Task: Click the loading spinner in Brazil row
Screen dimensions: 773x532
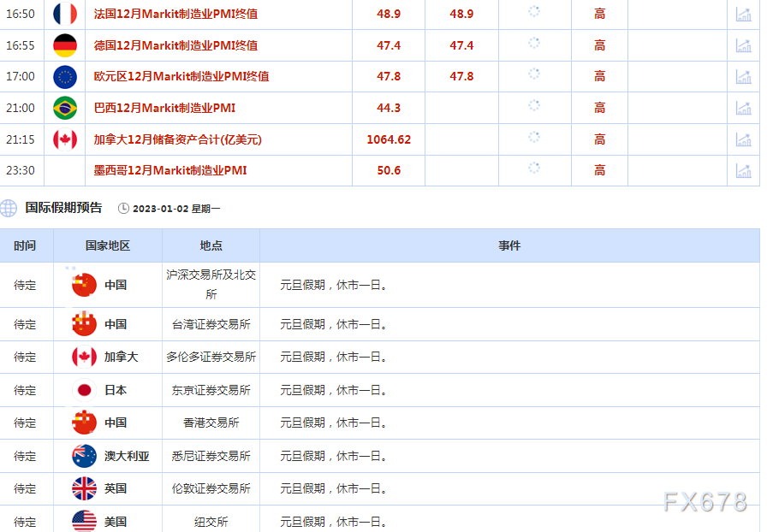Action: coord(534,105)
